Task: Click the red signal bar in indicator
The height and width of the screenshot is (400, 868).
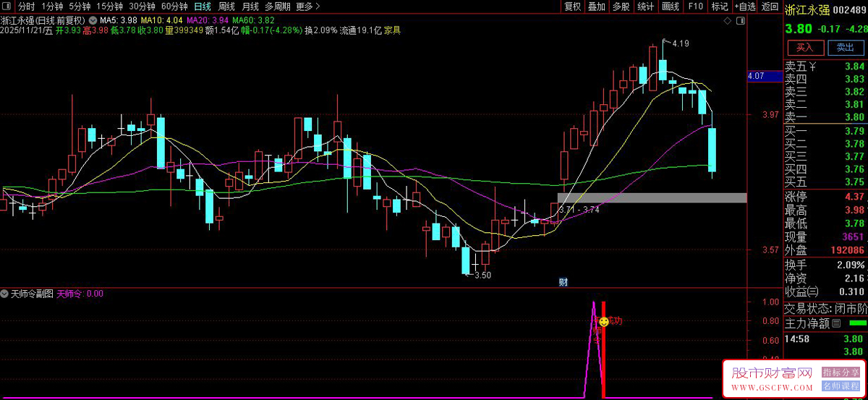Action: [x=604, y=349]
